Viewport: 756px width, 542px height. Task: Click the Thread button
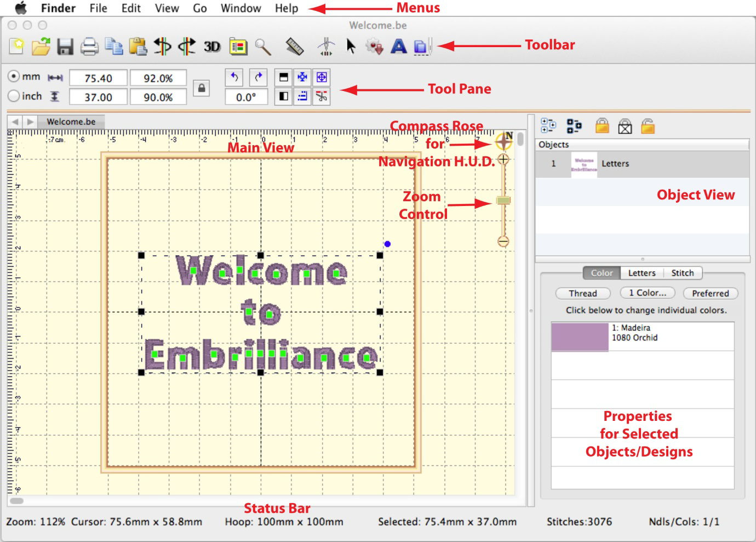coord(582,293)
